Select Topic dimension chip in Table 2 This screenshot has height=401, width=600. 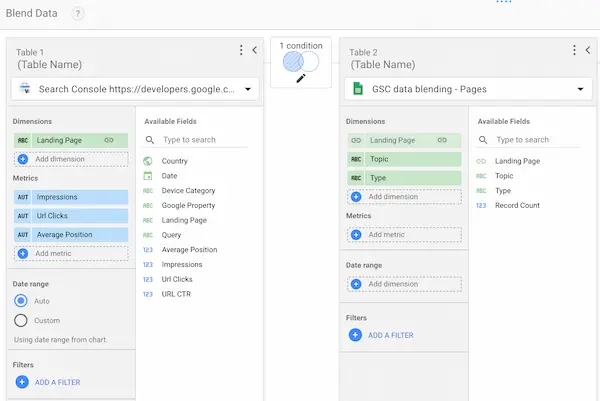click(404, 159)
